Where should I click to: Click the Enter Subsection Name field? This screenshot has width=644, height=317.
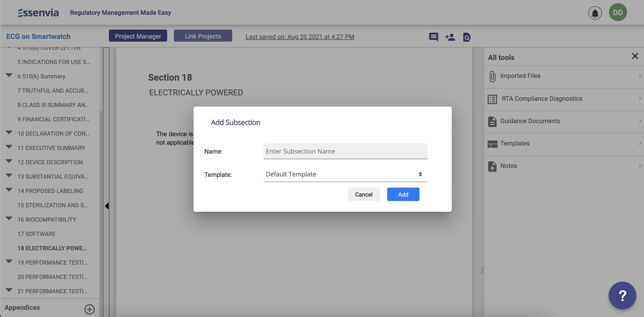coord(345,151)
